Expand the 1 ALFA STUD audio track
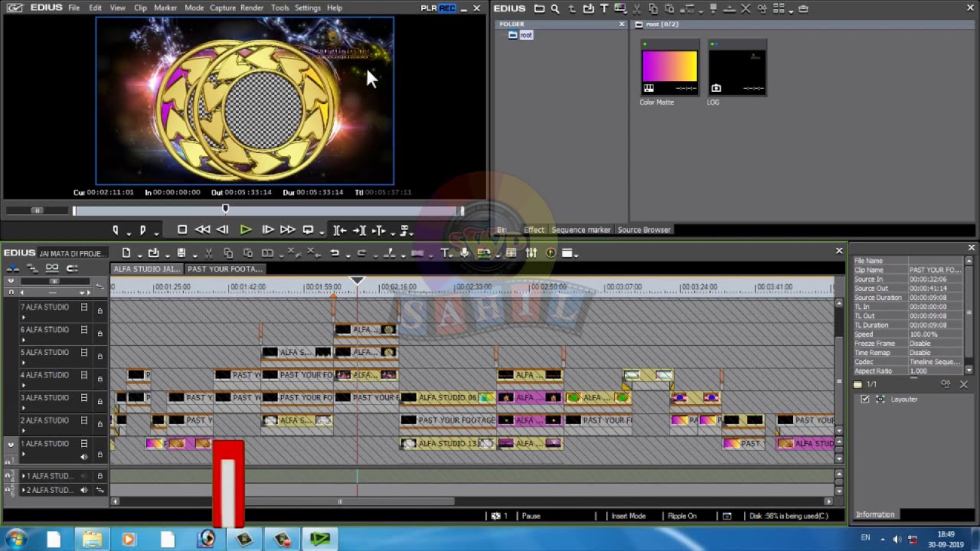This screenshot has width=980, height=551. click(x=24, y=476)
